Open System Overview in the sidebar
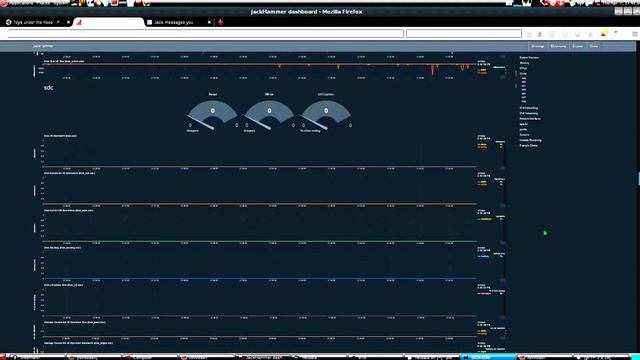Image resolution: width=640 pixels, height=360 pixels. pos(529,58)
